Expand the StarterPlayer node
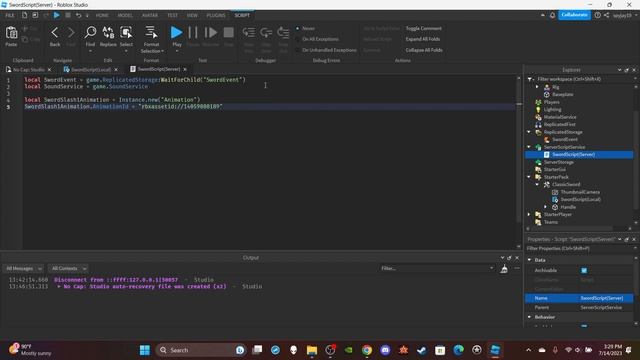Screen dimensions: 640x360 tap(529, 214)
